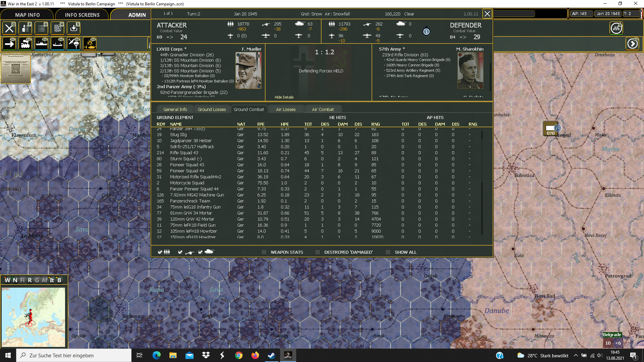Select F3 naval transport ship icon
The image size is (644, 362).
pos(41,44)
